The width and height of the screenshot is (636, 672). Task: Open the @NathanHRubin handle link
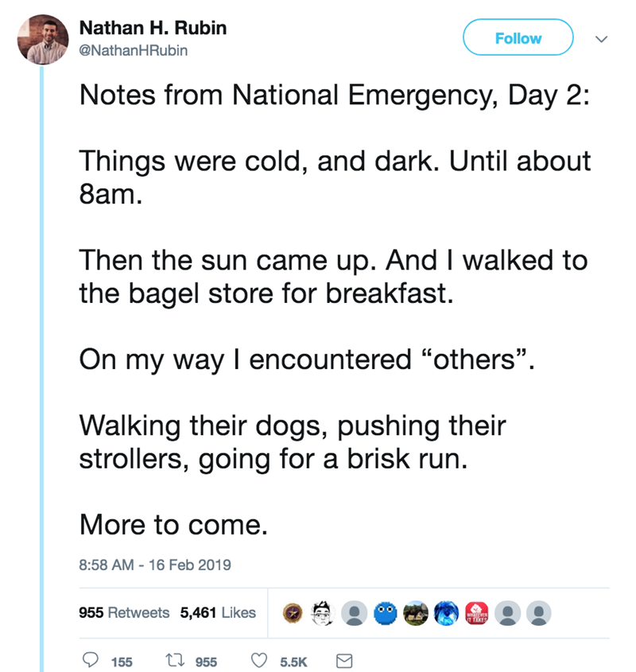134,51
